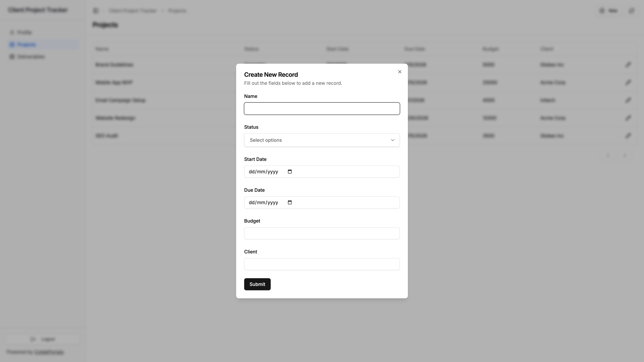644x362 pixels.
Task: Open Profile in the sidebar
Action: tap(24, 33)
